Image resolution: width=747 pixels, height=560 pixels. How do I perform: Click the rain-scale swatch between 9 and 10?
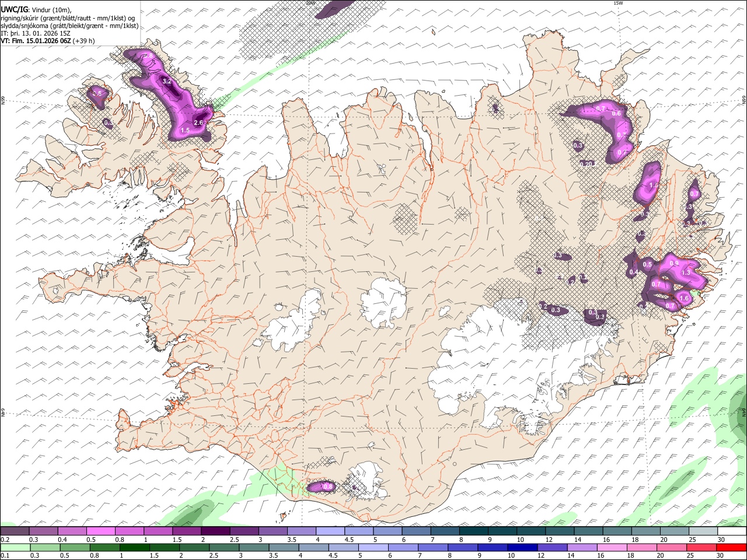(493, 547)
